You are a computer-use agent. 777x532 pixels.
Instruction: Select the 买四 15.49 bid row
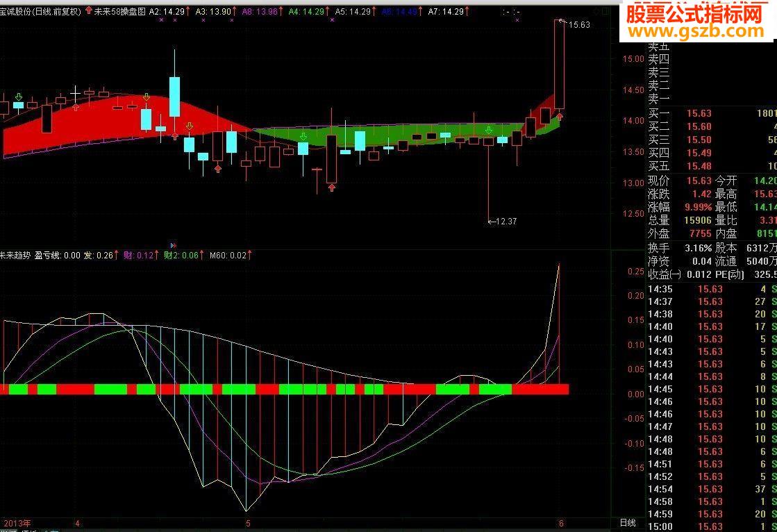click(712, 153)
